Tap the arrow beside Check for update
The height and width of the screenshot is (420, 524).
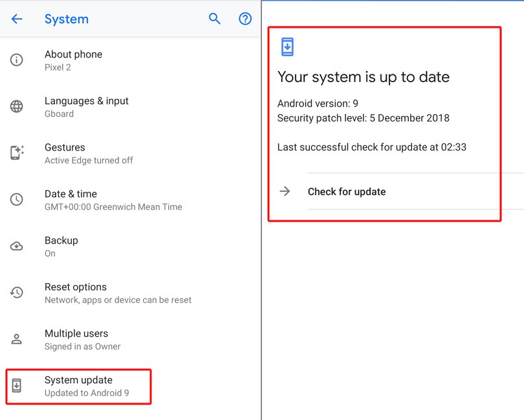(285, 191)
